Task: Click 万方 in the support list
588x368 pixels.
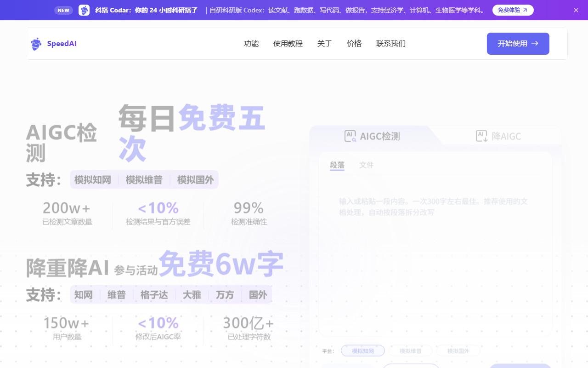Action: point(225,295)
